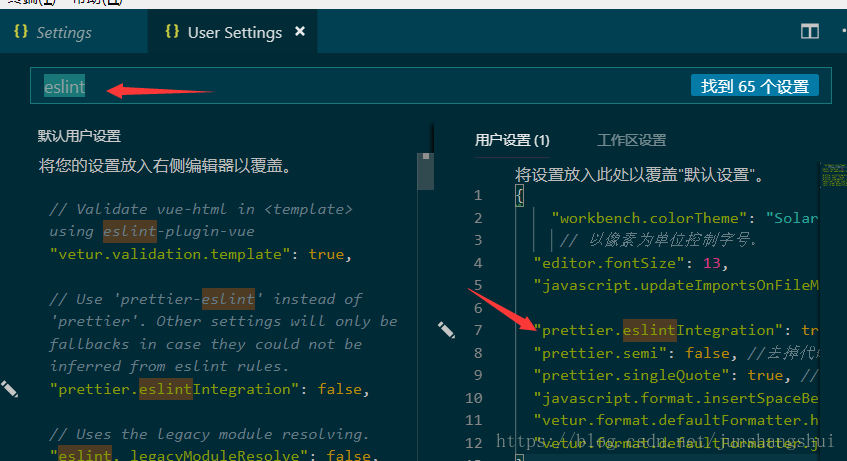Click the pencil edit icon beside prettier.eslintIntegration default

[x=10, y=389]
